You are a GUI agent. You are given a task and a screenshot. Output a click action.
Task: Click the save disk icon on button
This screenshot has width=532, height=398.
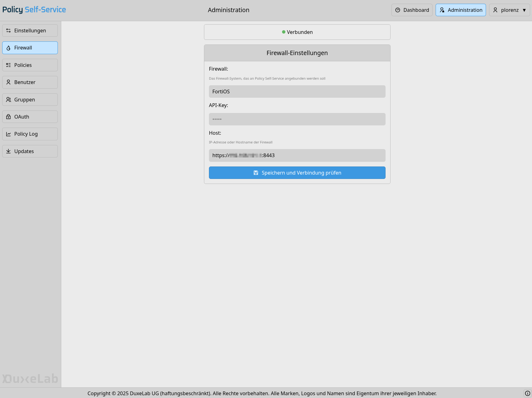[x=256, y=173]
